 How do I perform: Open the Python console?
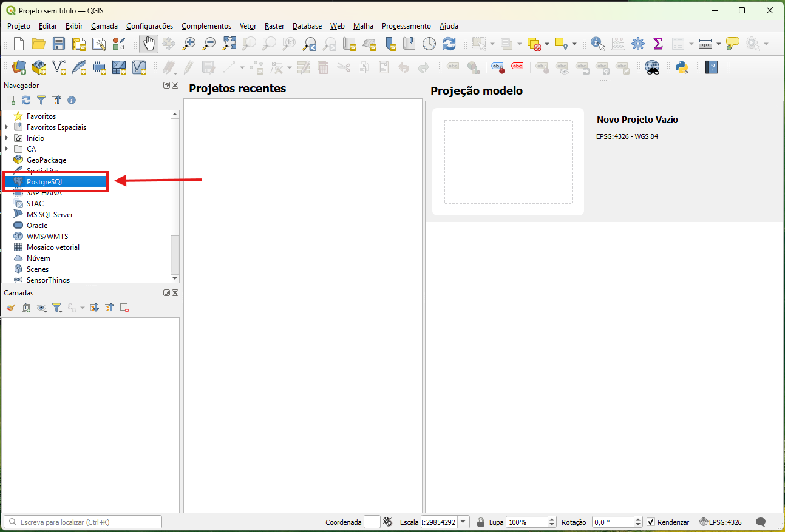point(682,67)
